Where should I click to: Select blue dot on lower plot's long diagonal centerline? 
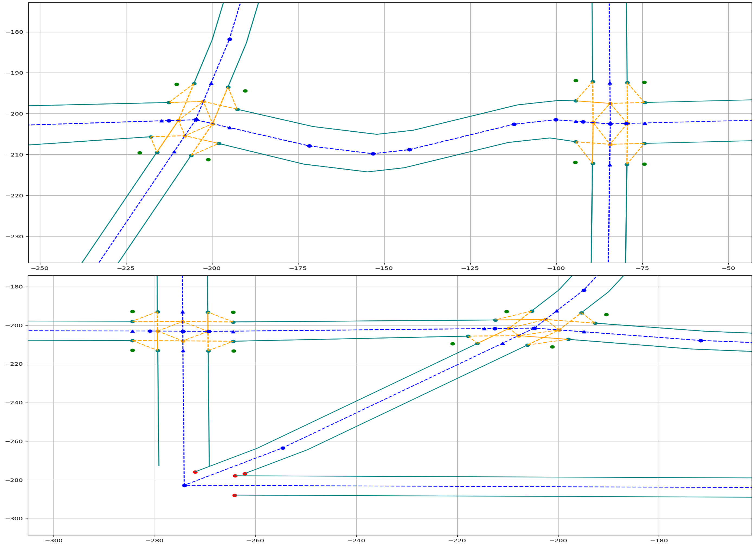coord(283,448)
